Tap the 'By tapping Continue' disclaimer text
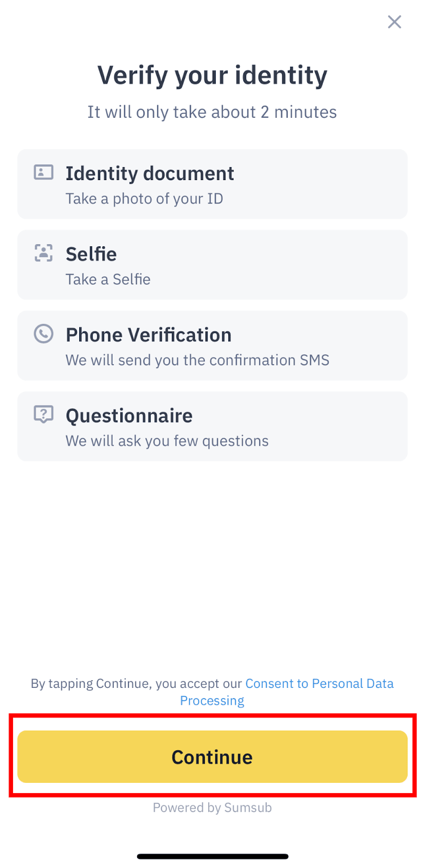Viewport: 425px width, 868px height. 136,684
